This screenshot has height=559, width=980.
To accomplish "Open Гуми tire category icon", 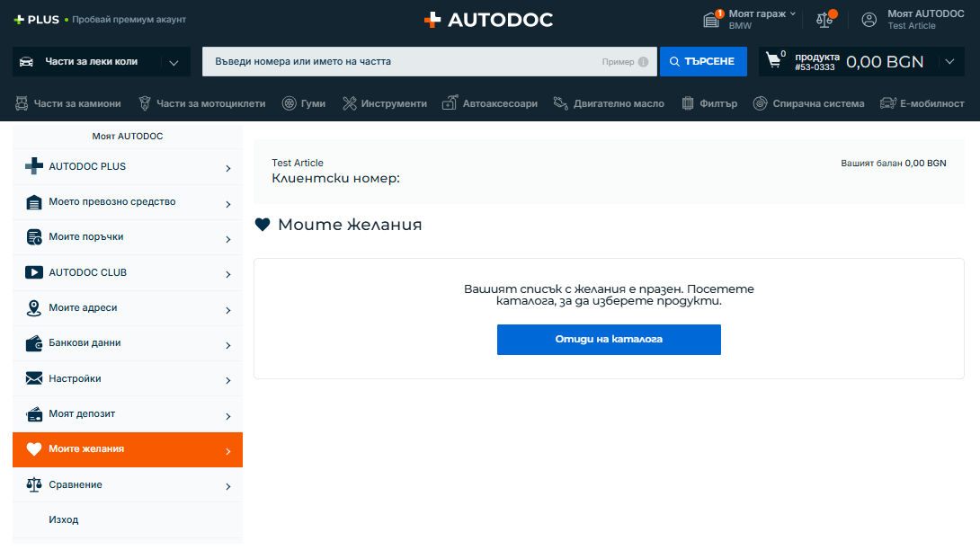I will coord(290,103).
